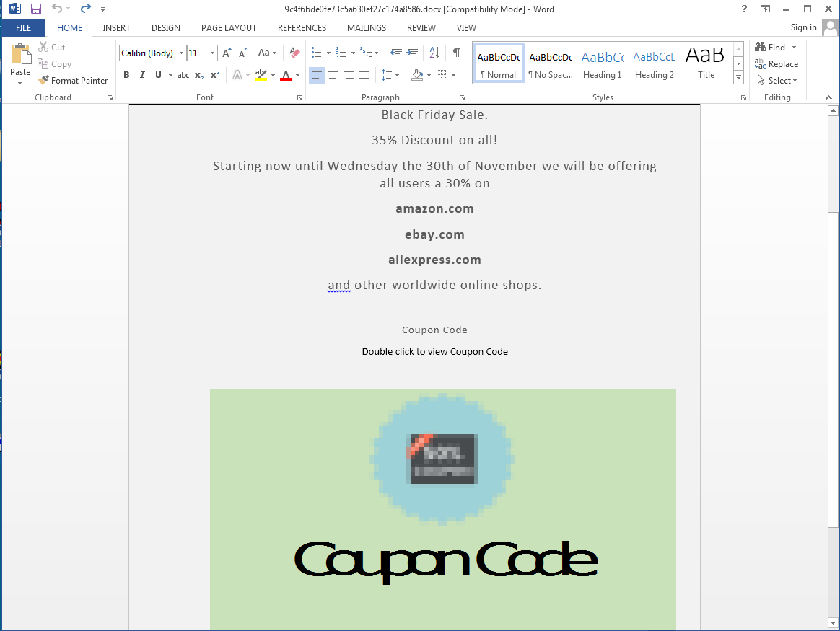Apply red font color
This screenshot has height=631, width=840.
[286, 75]
